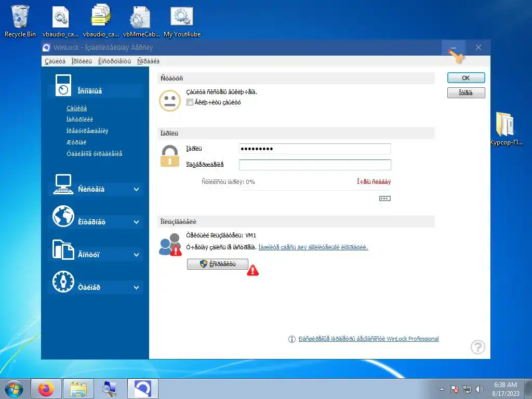Open the blue link beside the users warning text
532x399 pixels.
tap(313, 247)
